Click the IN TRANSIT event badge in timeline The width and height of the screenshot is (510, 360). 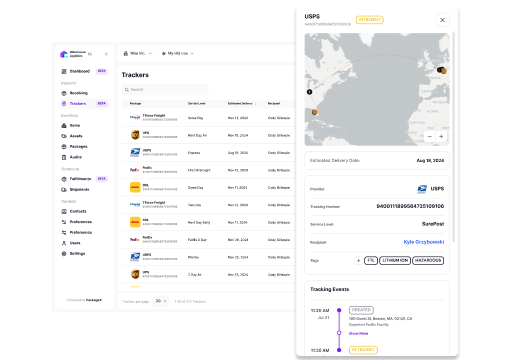pos(363,350)
